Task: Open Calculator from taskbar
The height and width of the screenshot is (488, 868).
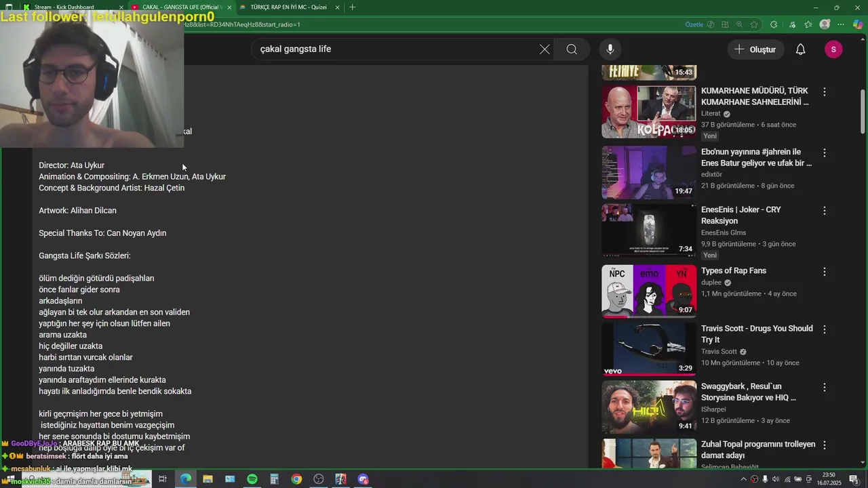Action: click(274, 479)
